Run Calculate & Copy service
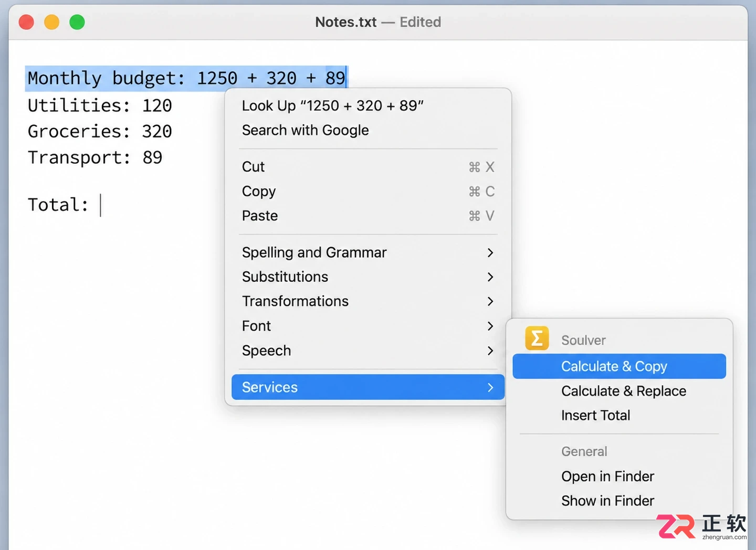756x550 pixels. [x=619, y=366]
